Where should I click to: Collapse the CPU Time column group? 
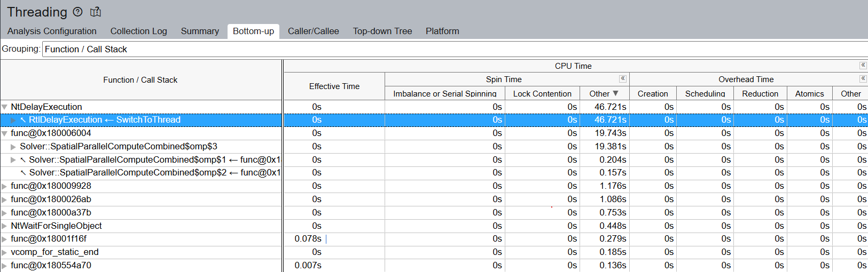863,65
